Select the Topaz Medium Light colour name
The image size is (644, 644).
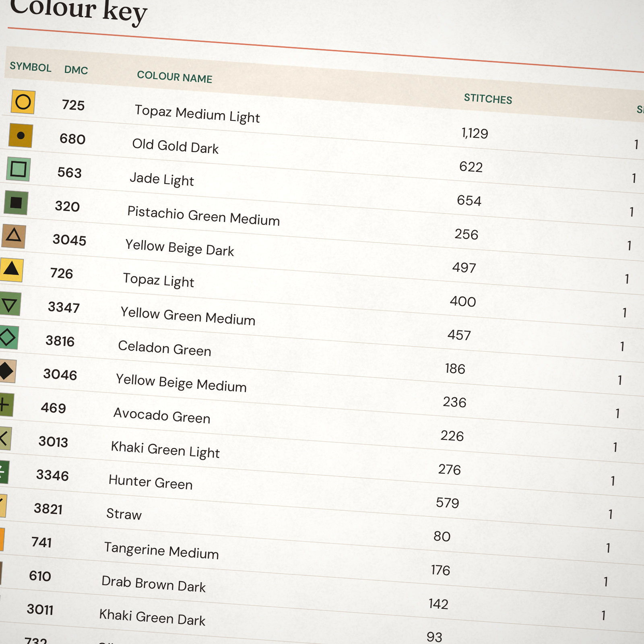coord(197,114)
